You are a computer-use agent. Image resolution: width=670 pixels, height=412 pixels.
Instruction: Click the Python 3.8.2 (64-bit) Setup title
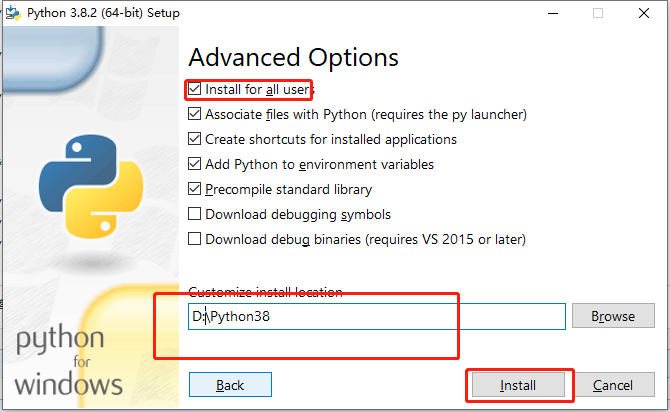(103, 13)
